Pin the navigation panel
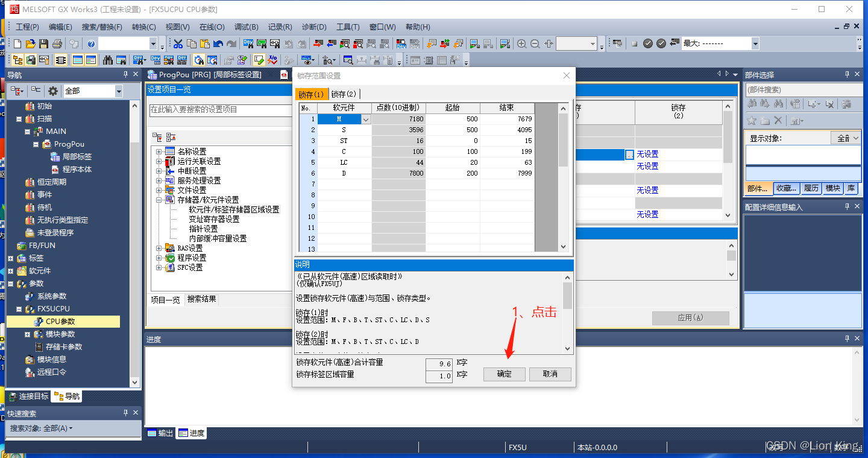The image size is (868, 458). (x=125, y=74)
